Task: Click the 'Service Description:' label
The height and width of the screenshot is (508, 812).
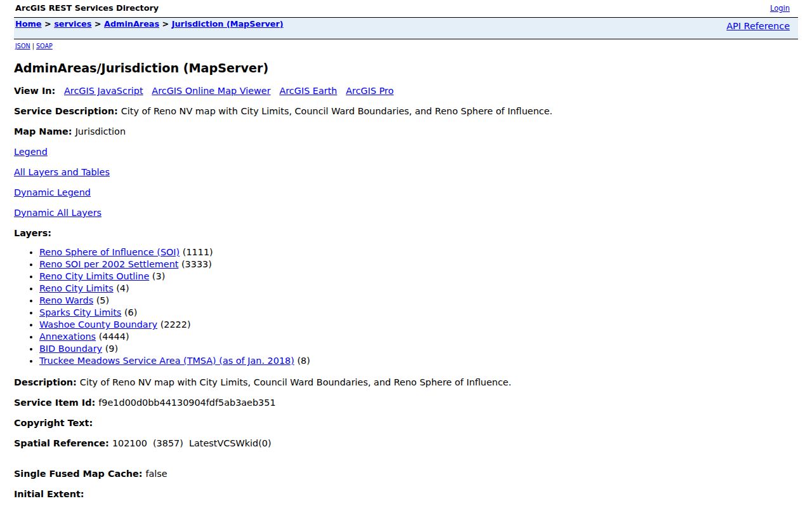Action: click(66, 111)
